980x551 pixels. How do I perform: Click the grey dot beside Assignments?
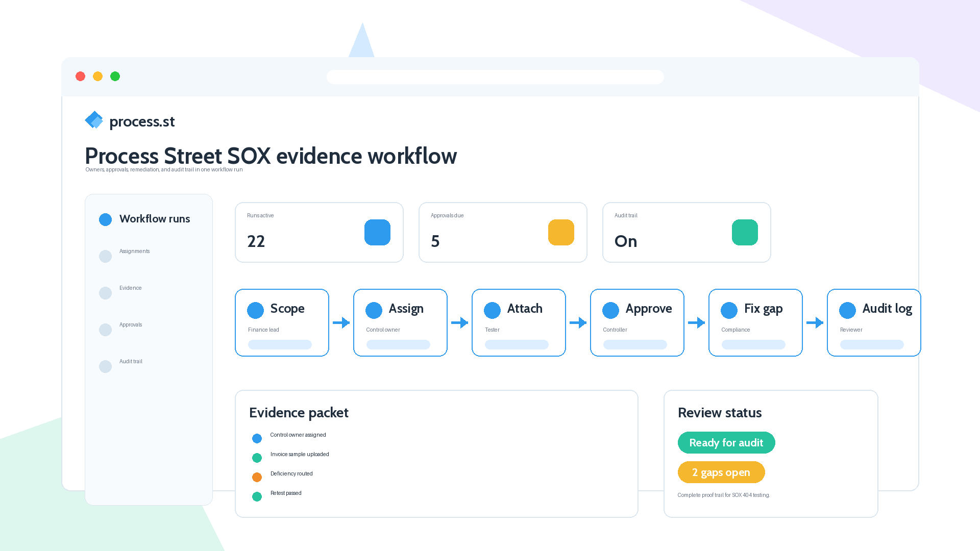click(x=105, y=256)
